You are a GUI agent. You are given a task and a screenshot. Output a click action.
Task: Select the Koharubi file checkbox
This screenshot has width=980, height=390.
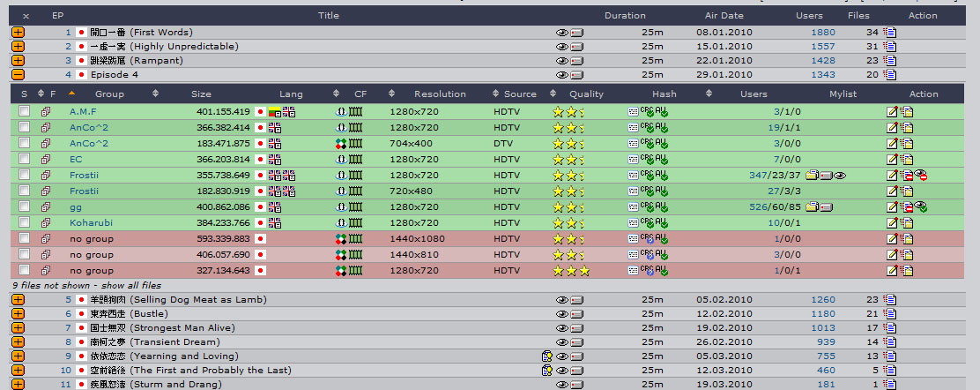(24, 222)
